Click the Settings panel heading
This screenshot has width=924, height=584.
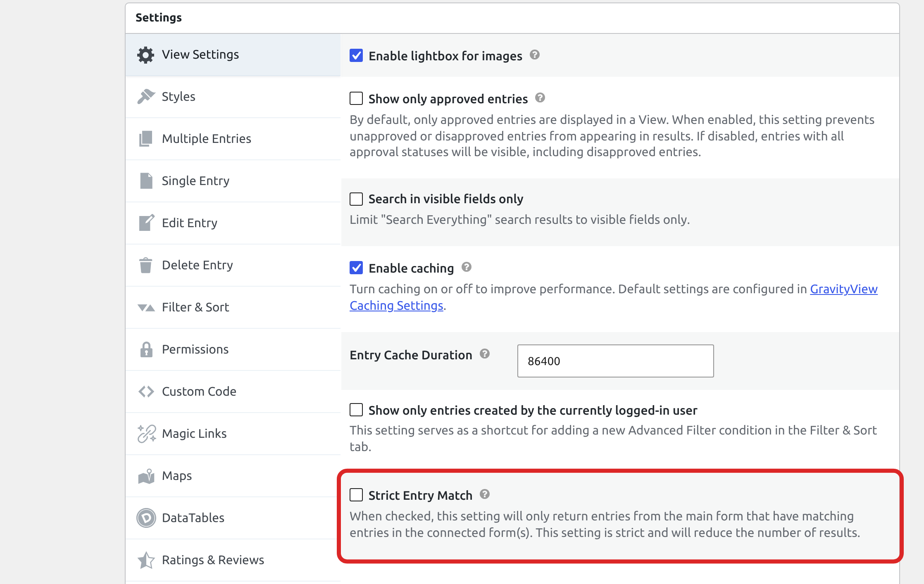[x=159, y=18]
